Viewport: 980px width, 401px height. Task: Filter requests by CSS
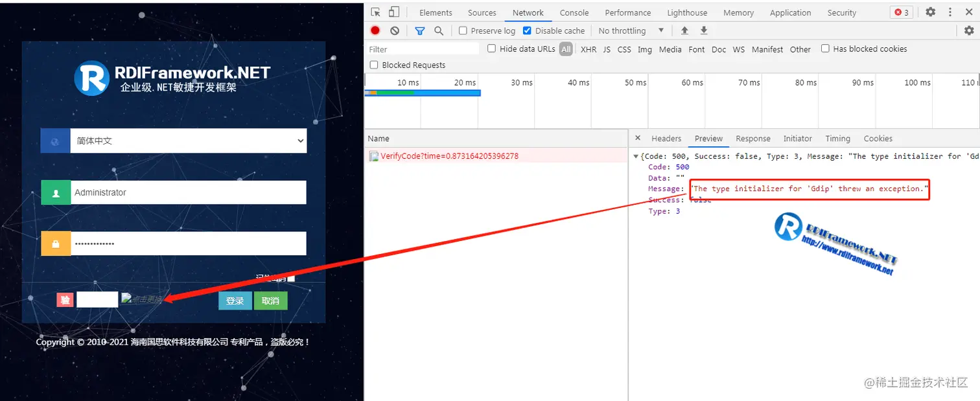pos(624,49)
